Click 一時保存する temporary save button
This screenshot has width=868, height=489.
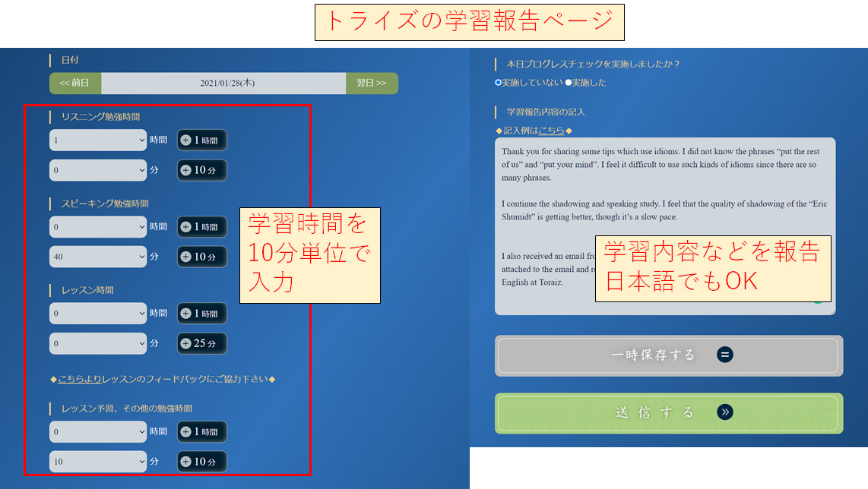coord(668,355)
